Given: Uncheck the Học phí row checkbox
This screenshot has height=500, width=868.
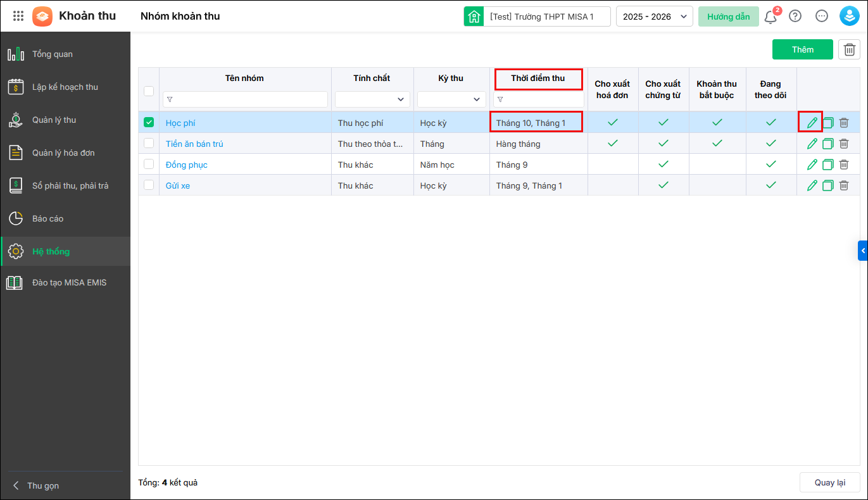Looking at the screenshot, I should tap(149, 123).
